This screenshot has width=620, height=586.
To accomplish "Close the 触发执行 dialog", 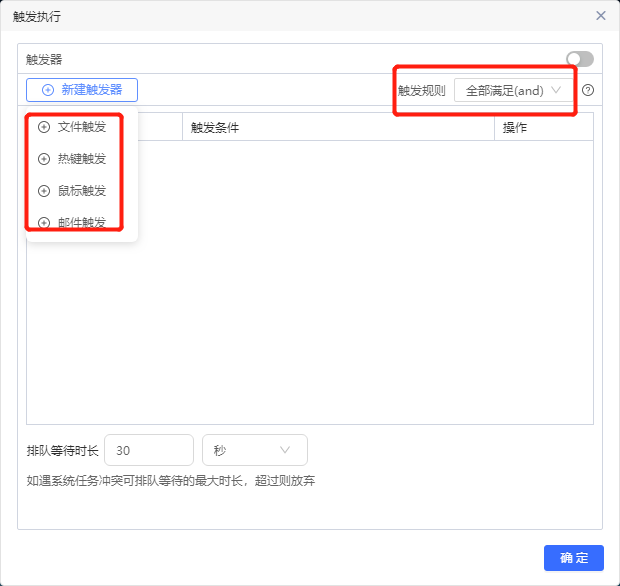I will click(601, 16).
